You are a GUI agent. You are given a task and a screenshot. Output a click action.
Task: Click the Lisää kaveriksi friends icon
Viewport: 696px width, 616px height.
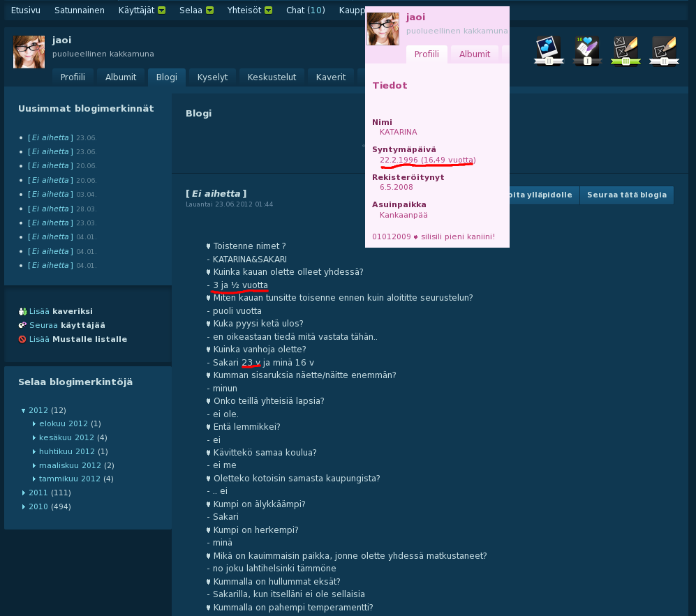(22, 311)
